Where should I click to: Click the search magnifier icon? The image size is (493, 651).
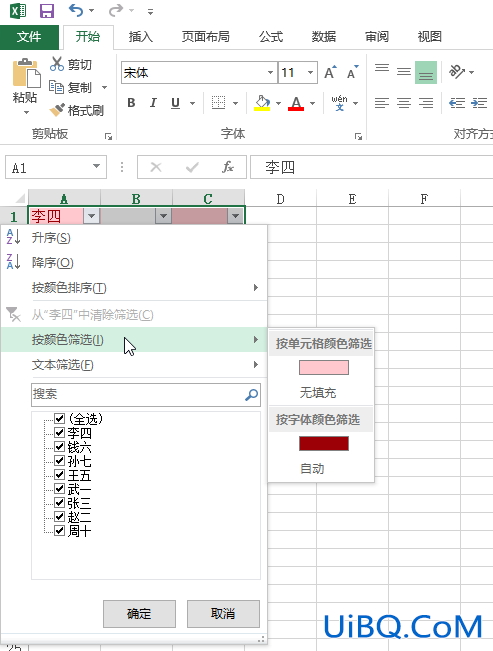(x=251, y=394)
